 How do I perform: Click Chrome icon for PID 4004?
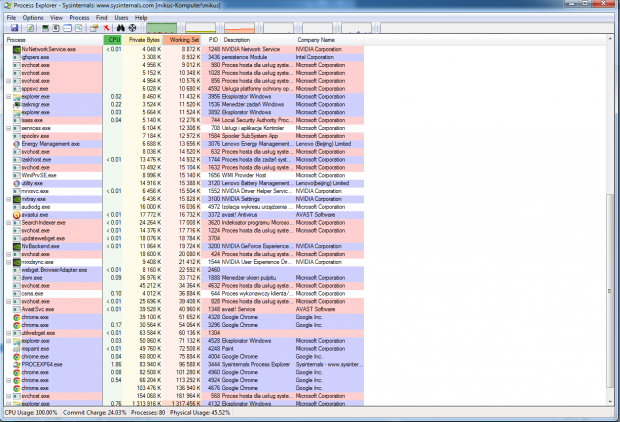pyautogui.click(x=17, y=357)
